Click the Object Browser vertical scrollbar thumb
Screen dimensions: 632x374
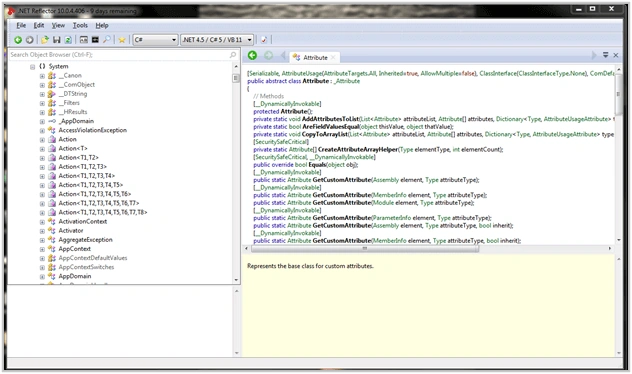pos(236,78)
